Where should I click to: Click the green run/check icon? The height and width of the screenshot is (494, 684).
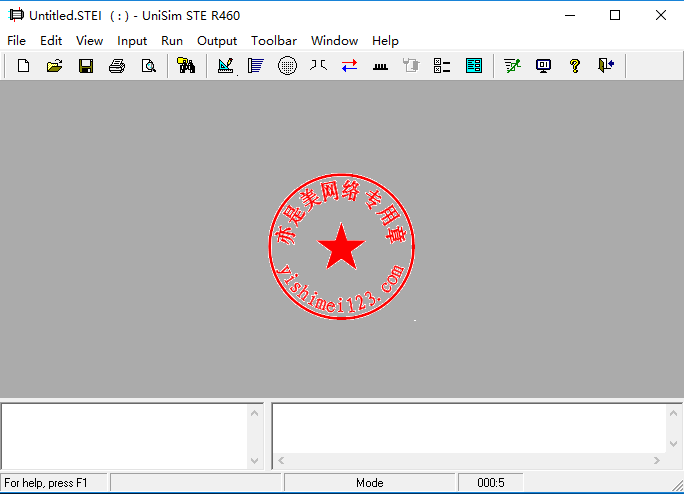coord(512,66)
